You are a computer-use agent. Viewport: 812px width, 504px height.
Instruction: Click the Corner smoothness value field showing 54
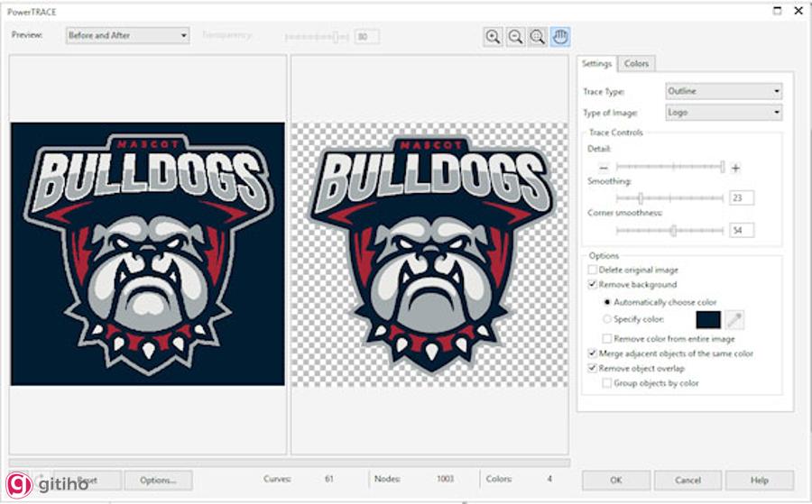[742, 230]
